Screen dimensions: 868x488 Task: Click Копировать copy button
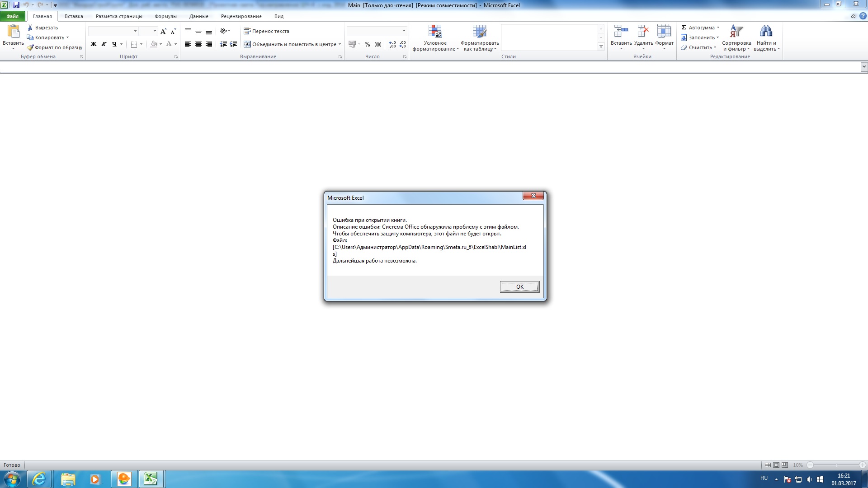click(45, 38)
